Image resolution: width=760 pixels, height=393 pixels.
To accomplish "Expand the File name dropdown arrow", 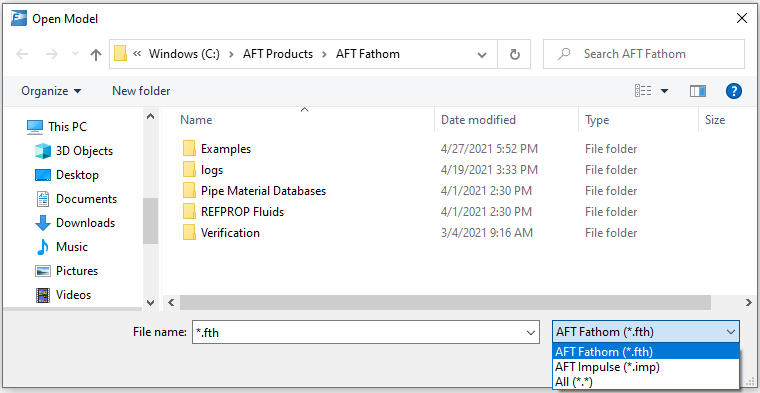I will [531, 332].
